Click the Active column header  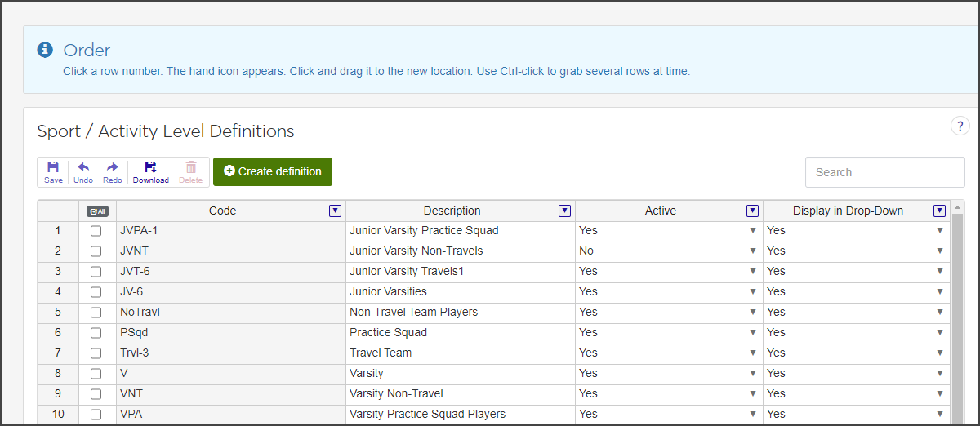(660, 211)
